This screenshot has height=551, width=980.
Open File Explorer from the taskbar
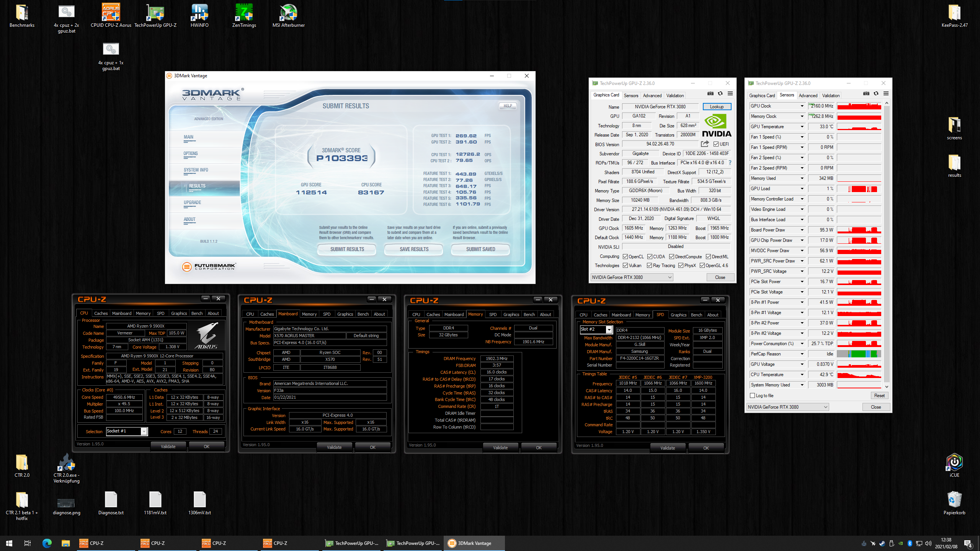tap(65, 543)
